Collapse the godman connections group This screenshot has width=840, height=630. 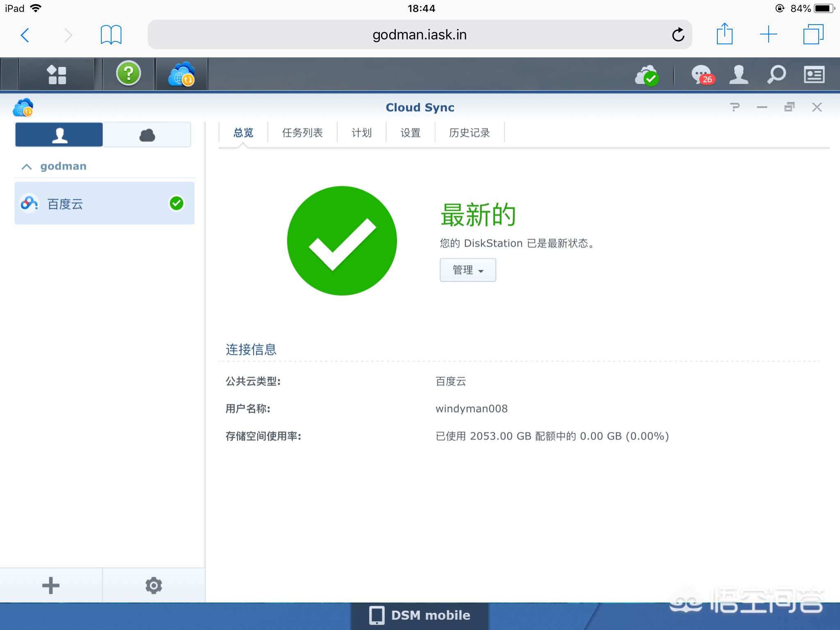[x=27, y=167]
